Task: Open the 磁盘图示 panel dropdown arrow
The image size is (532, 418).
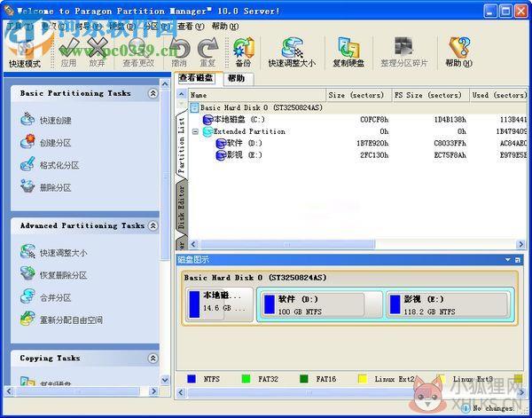Action: (x=507, y=260)
